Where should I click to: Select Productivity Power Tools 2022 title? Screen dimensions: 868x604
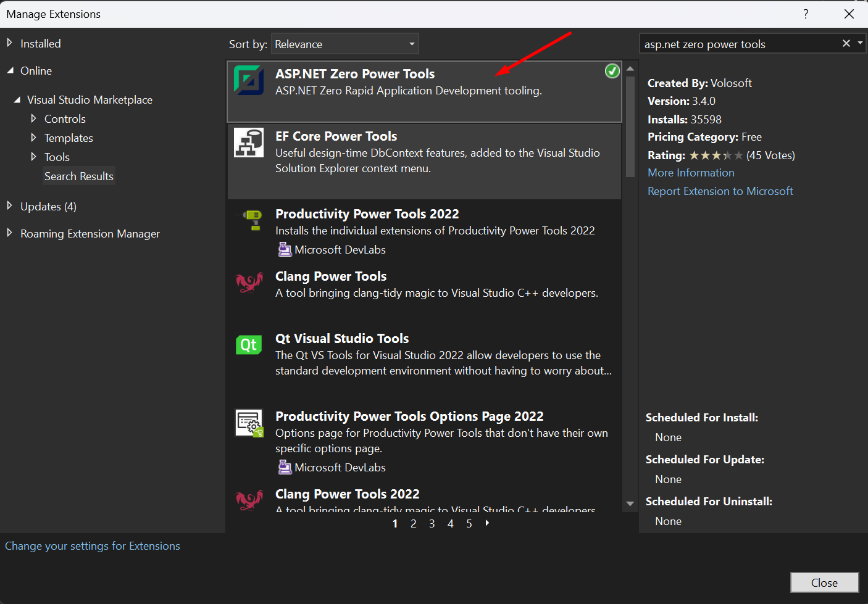tap(367, 214)
